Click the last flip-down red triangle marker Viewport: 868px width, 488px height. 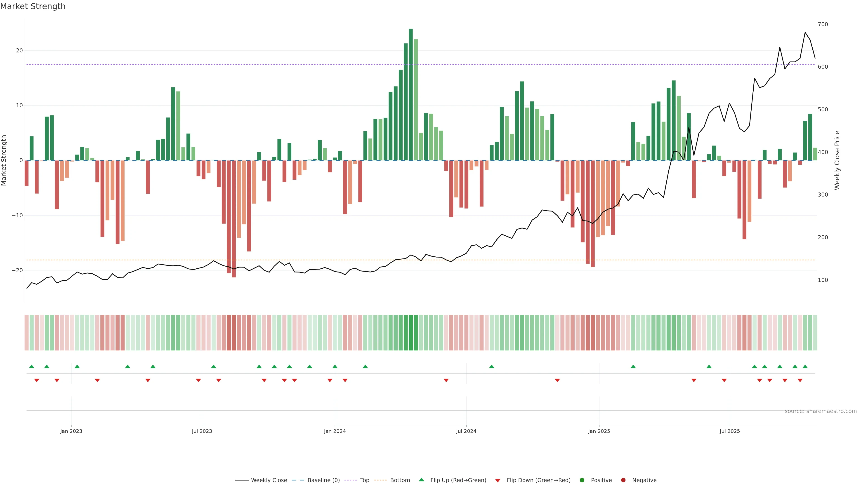(800, 380)
